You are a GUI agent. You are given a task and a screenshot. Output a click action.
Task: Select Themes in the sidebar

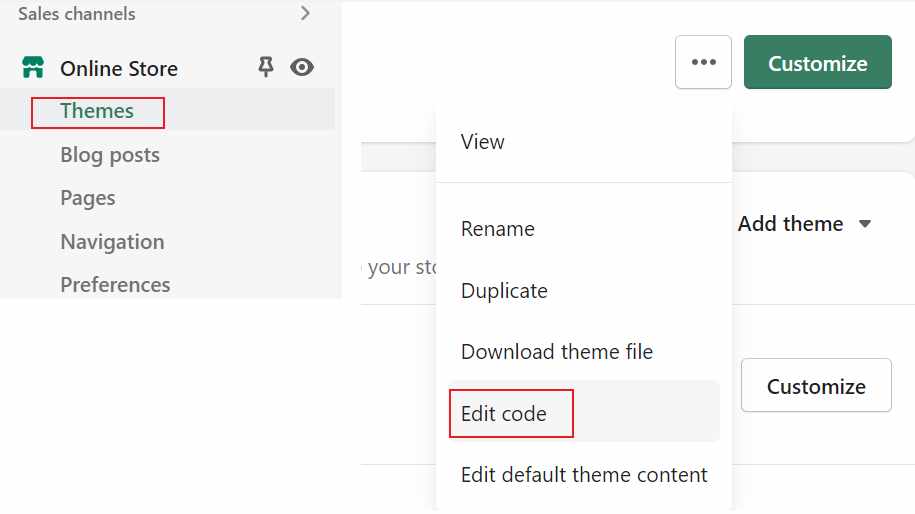click(x=97, y=111)
